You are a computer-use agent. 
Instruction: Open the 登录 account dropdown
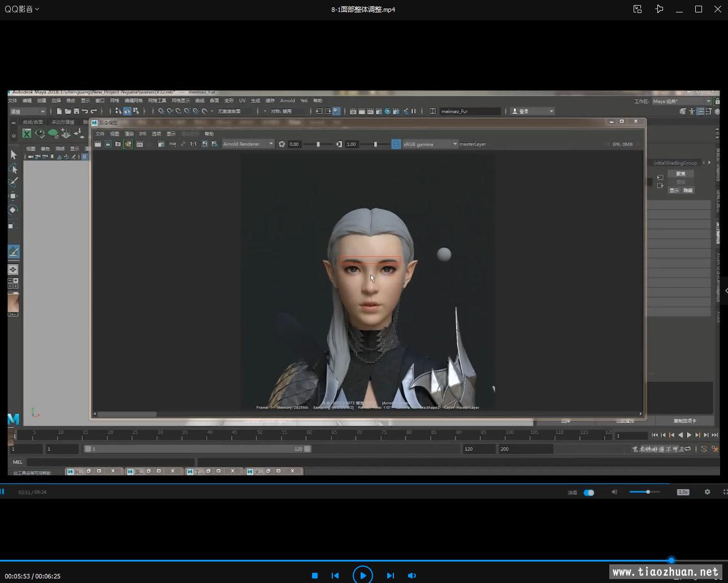pyautogui.click(x=532, y=111)
